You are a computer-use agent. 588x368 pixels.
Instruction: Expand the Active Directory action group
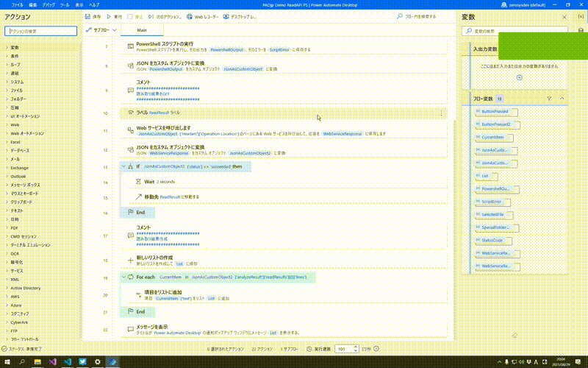(x=7, y=288)
